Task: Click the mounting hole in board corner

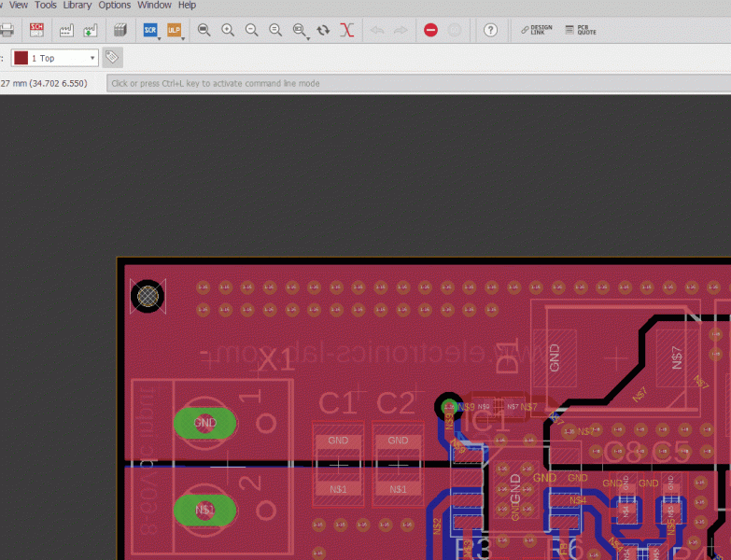Action: [x=148, y=296]
